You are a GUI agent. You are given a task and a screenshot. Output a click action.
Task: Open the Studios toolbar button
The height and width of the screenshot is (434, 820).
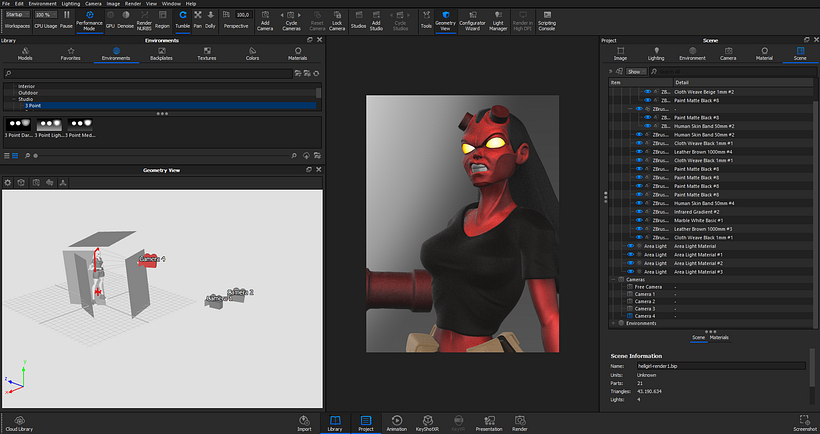click(x=358, y=20)
